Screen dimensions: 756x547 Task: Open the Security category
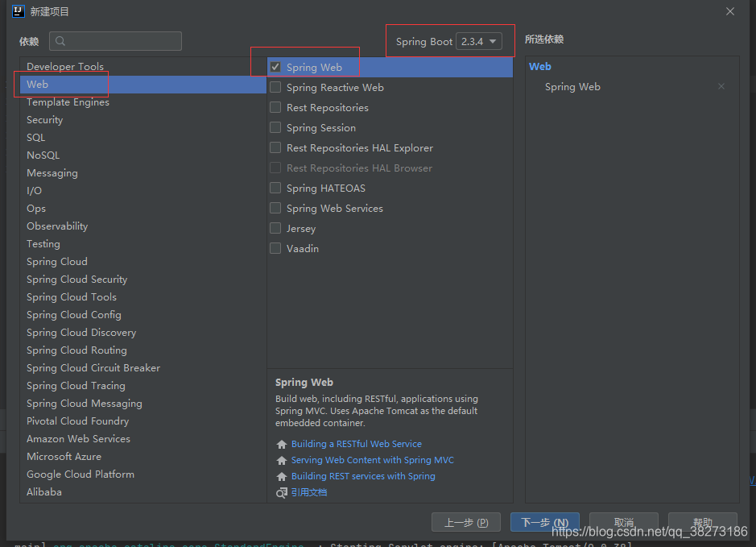[x=143, y=119]
